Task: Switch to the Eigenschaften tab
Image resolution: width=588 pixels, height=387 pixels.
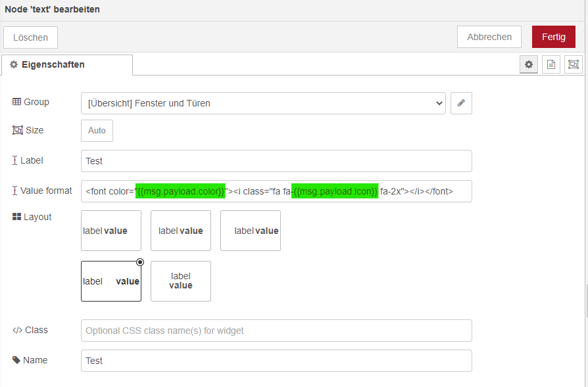Action: 67,64
